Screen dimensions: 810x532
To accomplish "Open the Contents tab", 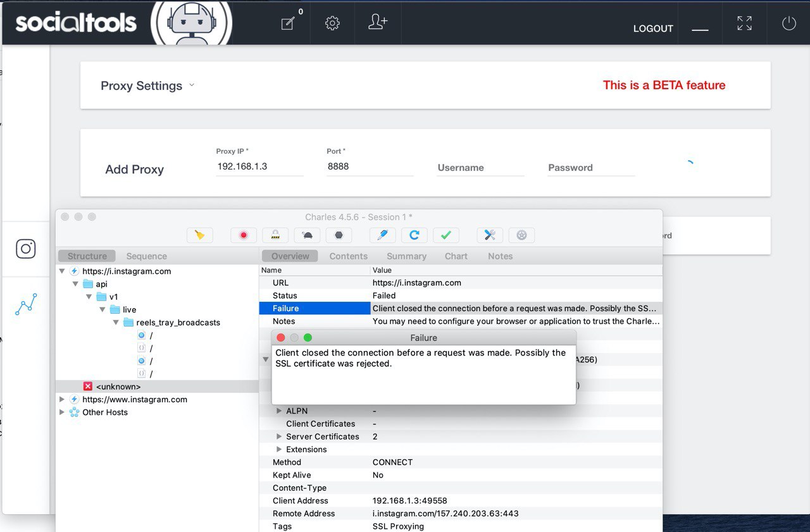I will point(348,256).
